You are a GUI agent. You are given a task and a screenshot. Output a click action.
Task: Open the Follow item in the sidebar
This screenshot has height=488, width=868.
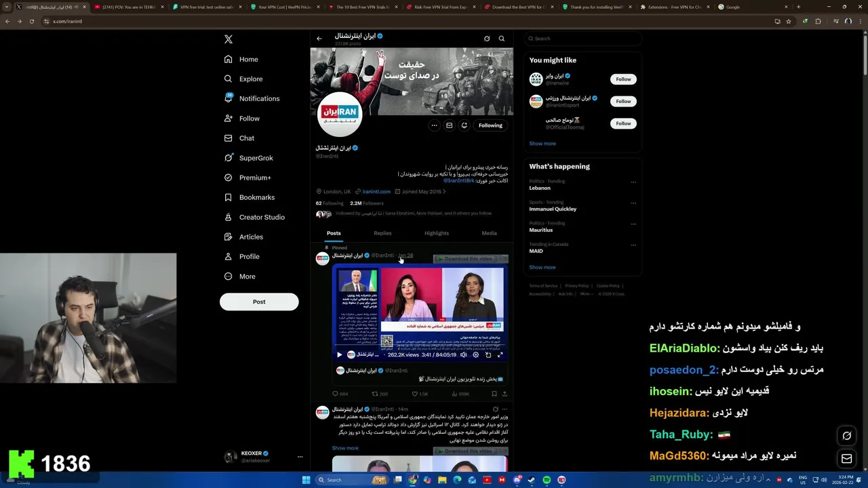coord(241,119)
